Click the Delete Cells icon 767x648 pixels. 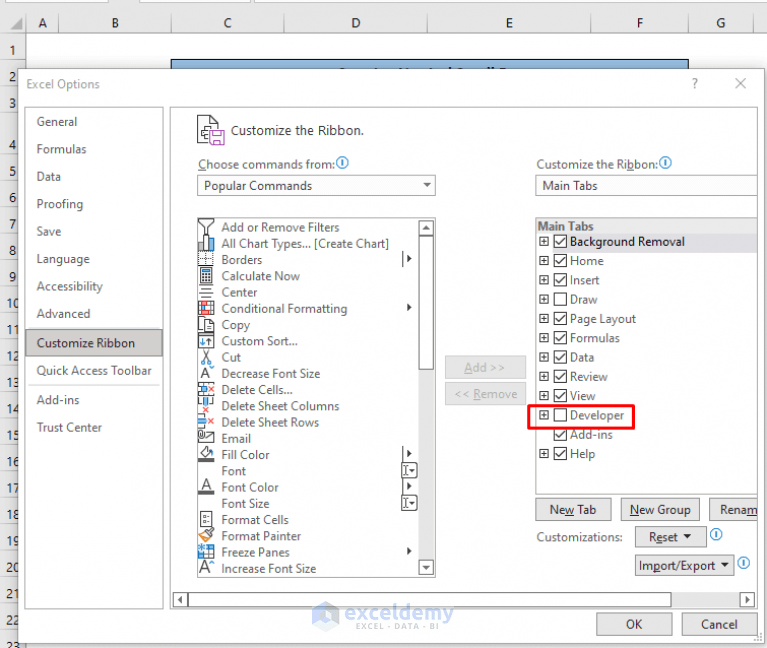coord(206,390)
